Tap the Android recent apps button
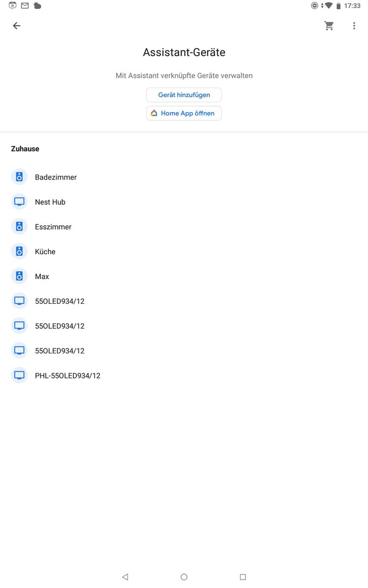This screenshot has width=368, height=588. coord(243,577)
